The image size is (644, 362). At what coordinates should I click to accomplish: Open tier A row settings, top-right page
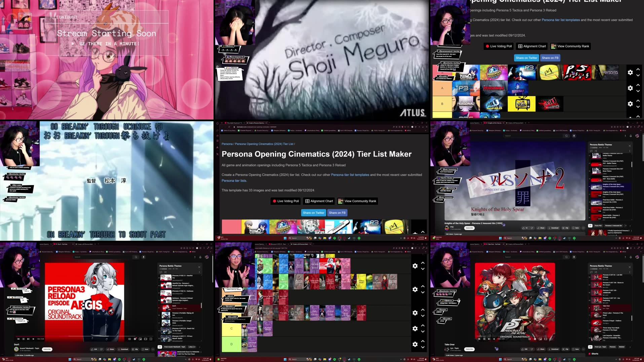tap(630, 88)
